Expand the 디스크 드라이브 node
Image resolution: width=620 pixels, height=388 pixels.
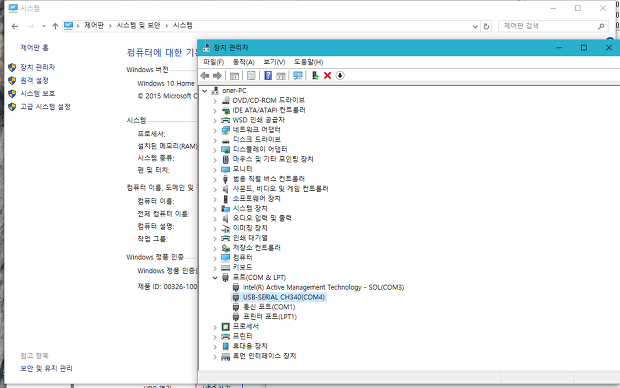[x=215, y=140]
